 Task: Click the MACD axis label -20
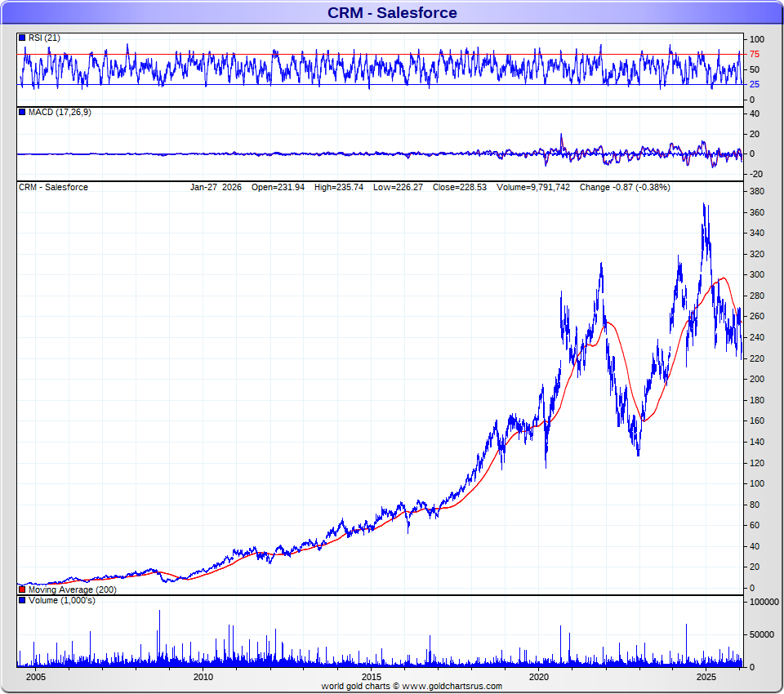756,174
